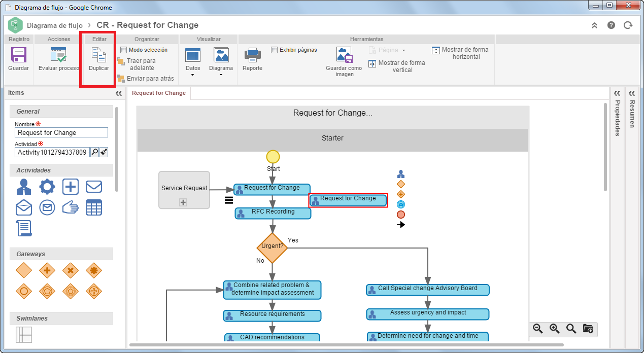Show the diagram with Mostrar de forma vertical
This screenshot has height=353, width=644.
[397, 66]
